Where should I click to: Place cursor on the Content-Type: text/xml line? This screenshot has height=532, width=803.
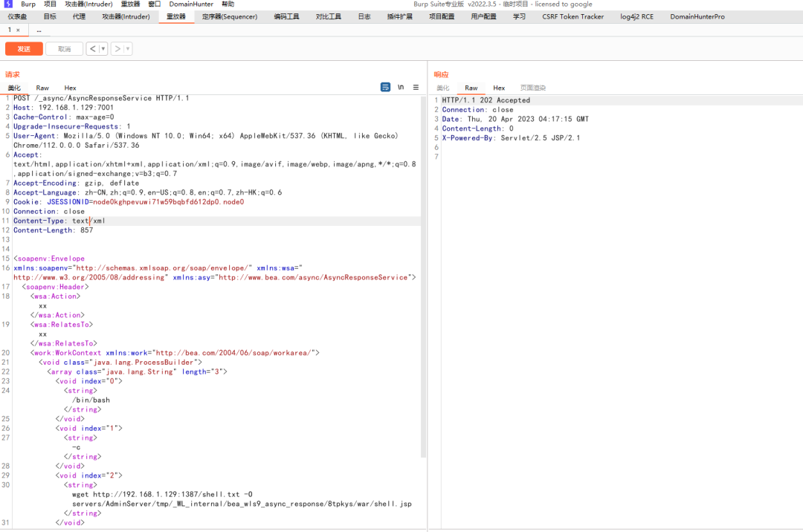tap(216, 221)
